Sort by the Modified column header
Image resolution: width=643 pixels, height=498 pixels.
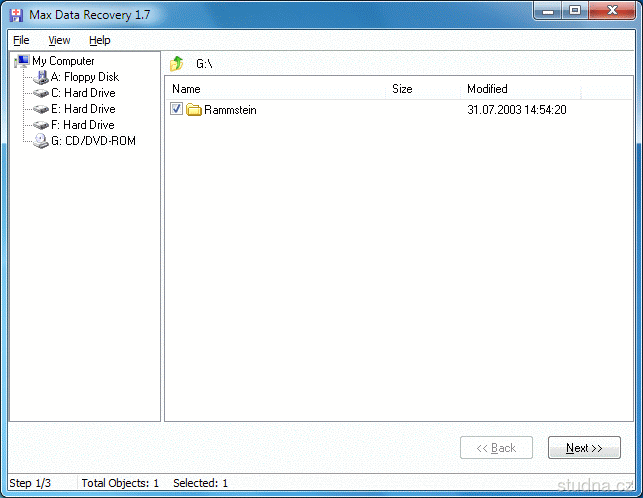[521, 89]
